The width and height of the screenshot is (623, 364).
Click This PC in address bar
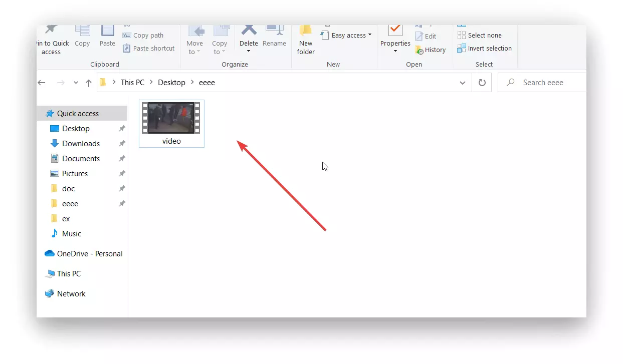pos(132,83)
